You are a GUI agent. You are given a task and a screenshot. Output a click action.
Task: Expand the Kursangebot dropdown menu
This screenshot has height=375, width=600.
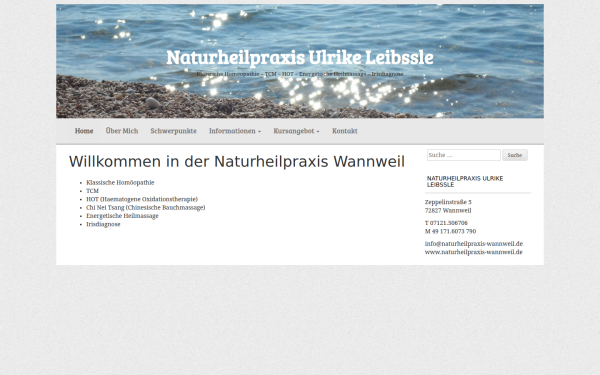click(296, 131)
